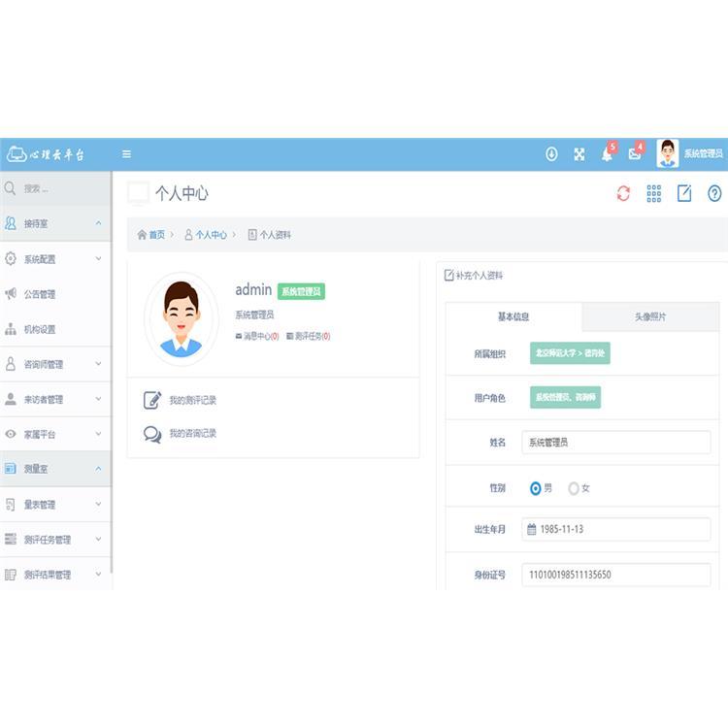This screenshot has width=728, height=728.
Task: Open mail inbox icon with 4 badge
Action: [x=635, y=154]
